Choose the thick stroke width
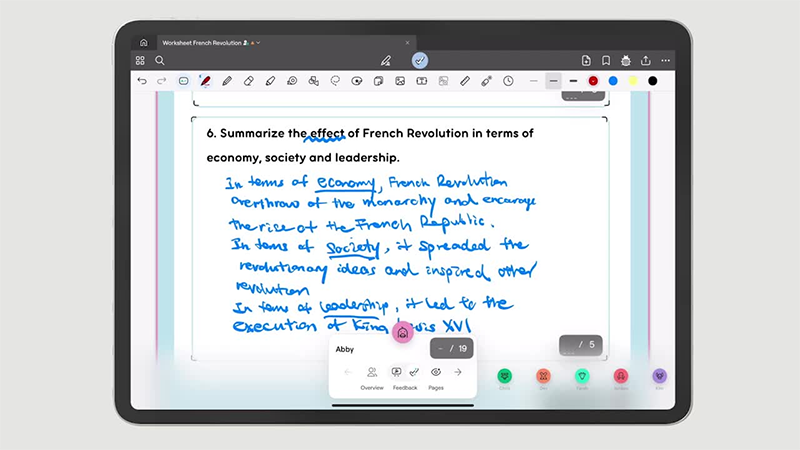The image size is (800, 450). pyautogui.click(x=573, y=81)
